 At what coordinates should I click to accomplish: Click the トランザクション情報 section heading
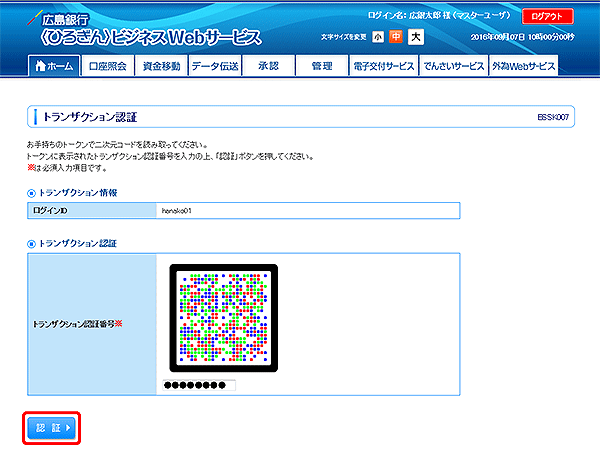[78, 193]
